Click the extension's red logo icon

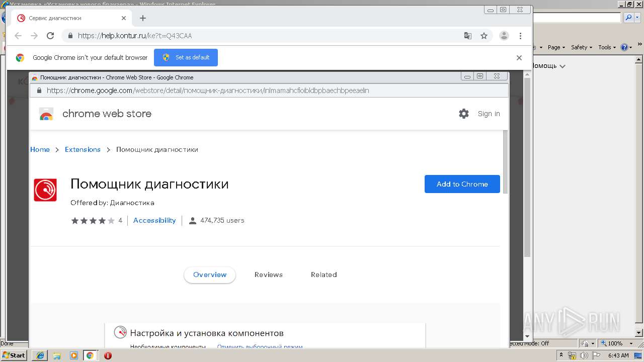pos(45,190)
